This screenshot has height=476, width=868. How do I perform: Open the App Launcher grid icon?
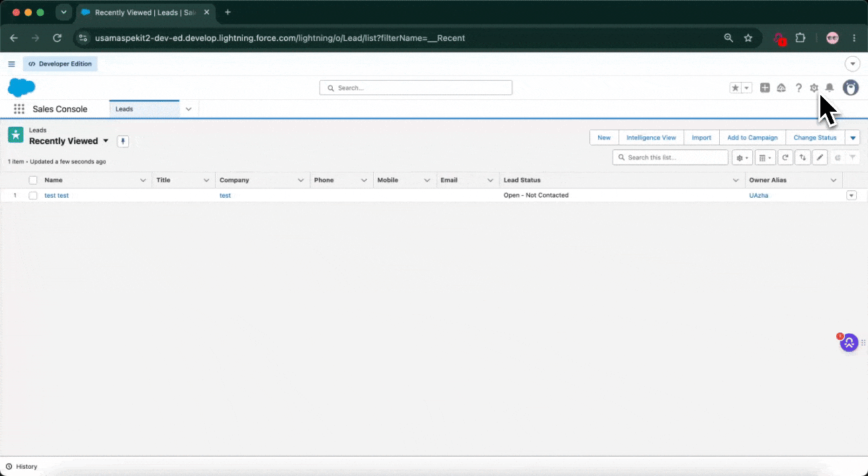pos(19,109)
